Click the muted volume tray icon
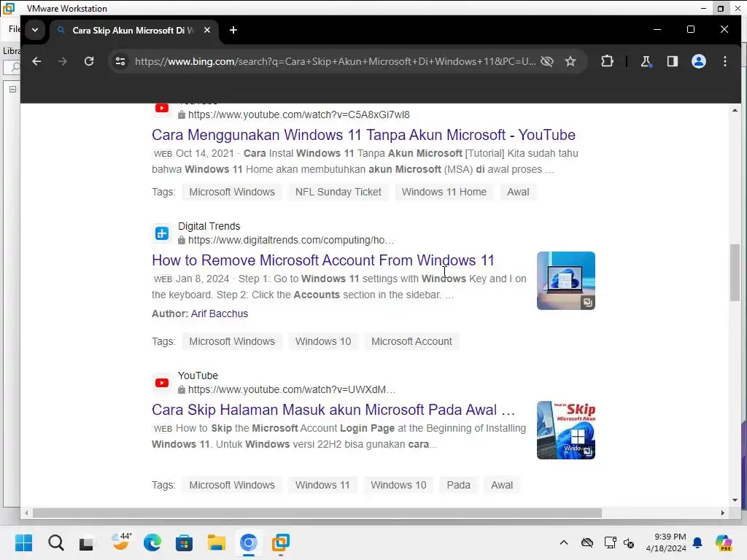This screenshot has width=747, height=560. click(x=628, y=542)
